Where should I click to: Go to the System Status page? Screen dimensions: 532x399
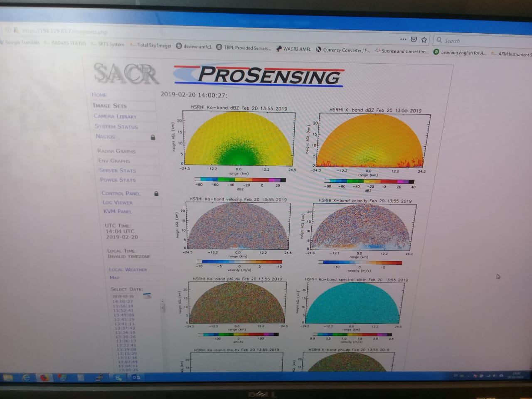click(116, 127)
